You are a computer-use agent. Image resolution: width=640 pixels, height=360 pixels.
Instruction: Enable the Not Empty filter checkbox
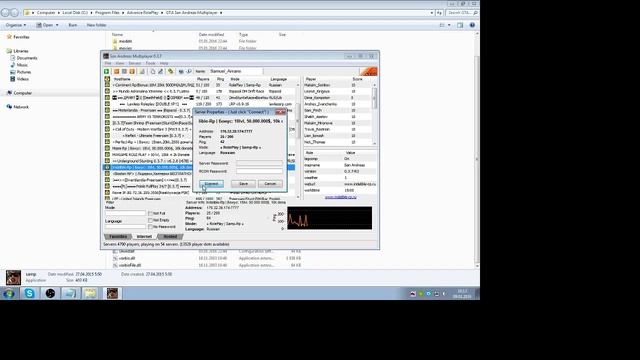[x=150, y=220]
